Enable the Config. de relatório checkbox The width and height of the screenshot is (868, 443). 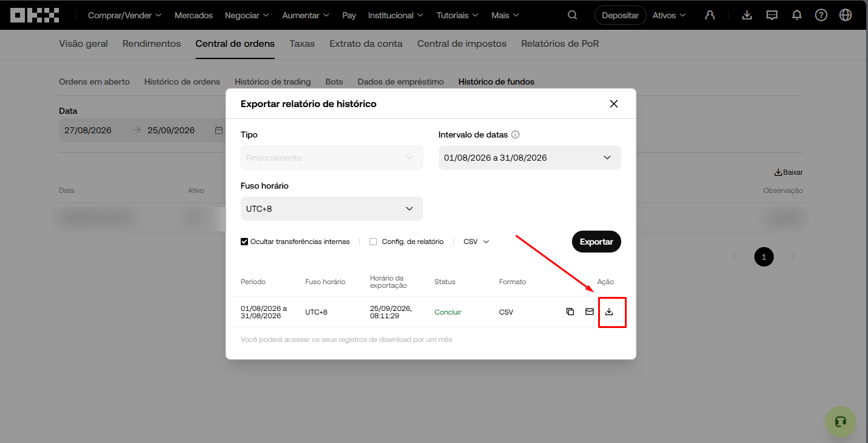pyautogui.click(x=373, y=242)
